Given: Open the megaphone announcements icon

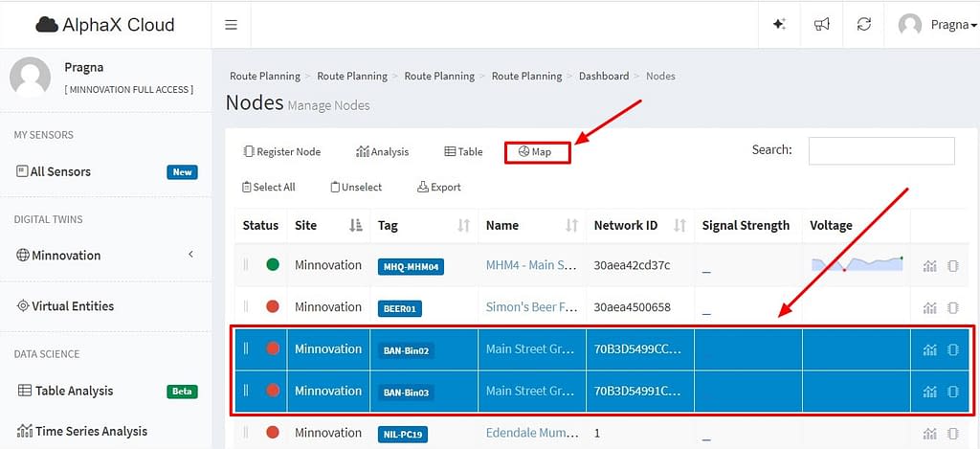Looking at the screenshot, I should 822,24.
